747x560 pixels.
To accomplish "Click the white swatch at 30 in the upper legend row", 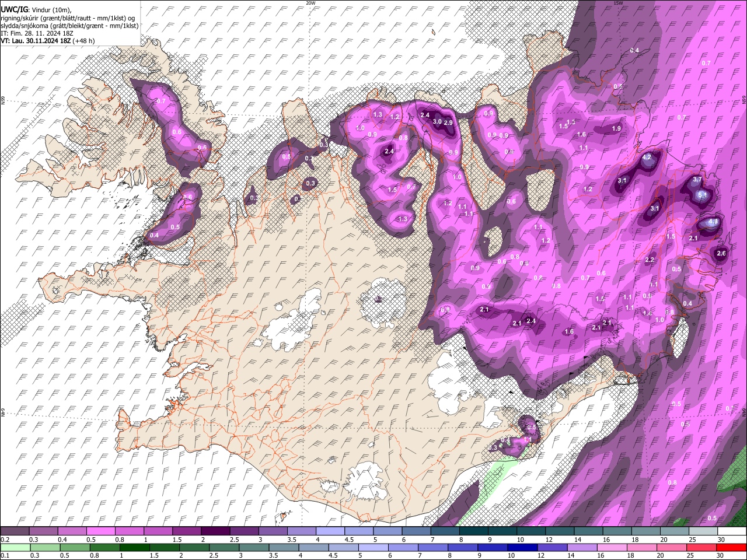I will tap(732, 531).
